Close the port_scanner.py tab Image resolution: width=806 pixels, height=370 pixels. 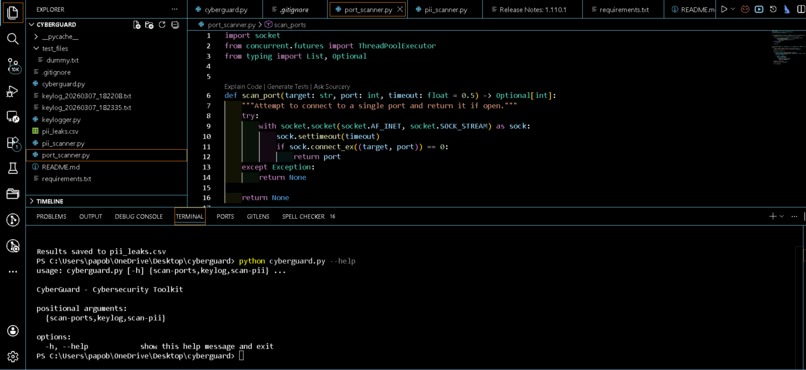[400, 9]
